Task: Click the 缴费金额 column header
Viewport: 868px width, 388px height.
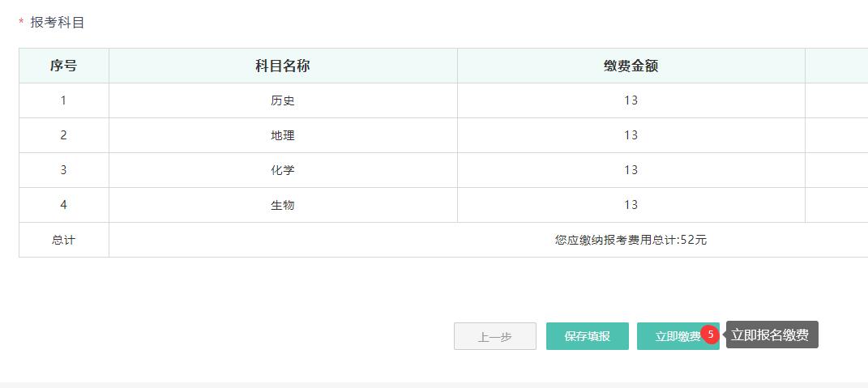Action: (631, 66)
